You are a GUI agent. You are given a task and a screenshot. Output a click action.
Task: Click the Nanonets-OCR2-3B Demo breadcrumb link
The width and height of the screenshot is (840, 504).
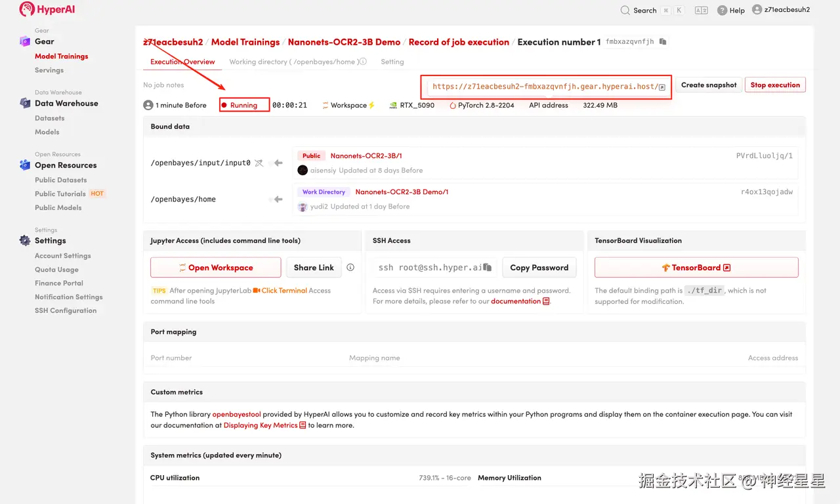344,42
